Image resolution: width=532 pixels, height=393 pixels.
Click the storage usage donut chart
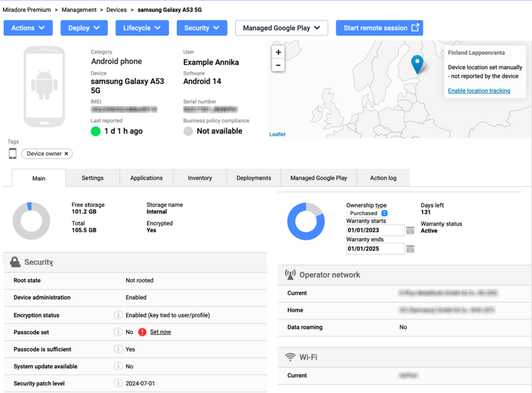tap(31, 221)
